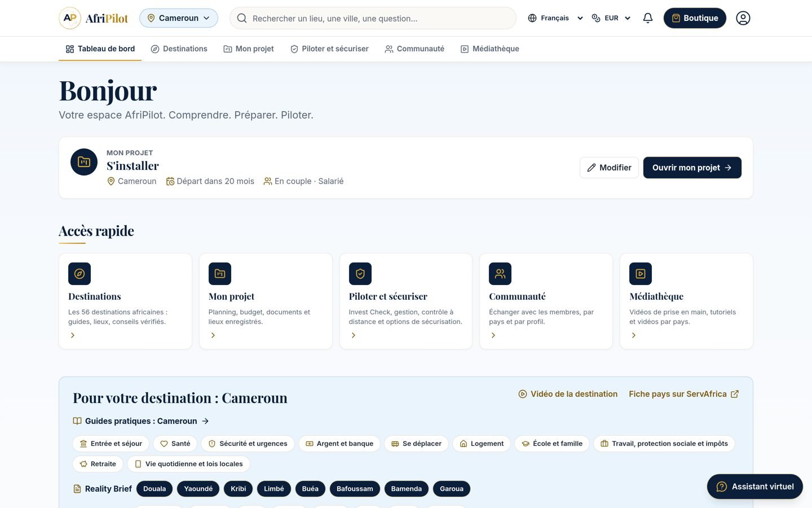Switch to the Destinations tab
Image resolution: width=812 pixels, height=508 pixels.
pyautogui.click(x=179, y=49)
